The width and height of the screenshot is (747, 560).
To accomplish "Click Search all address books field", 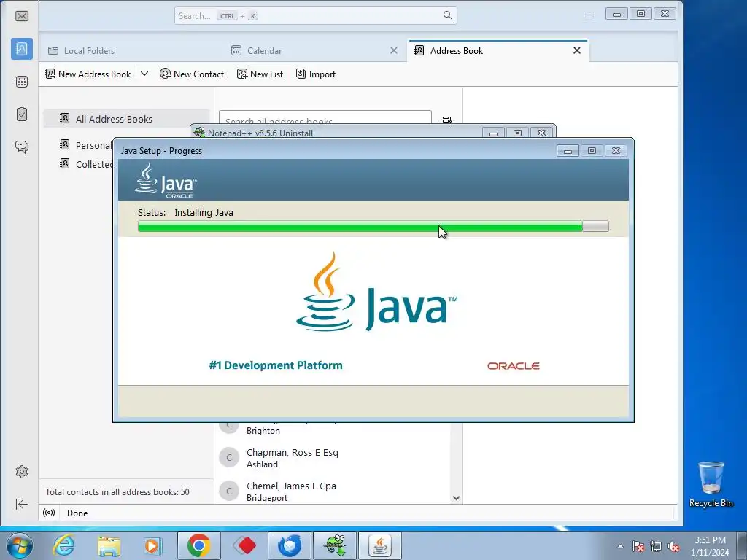I will pos(325,117).
